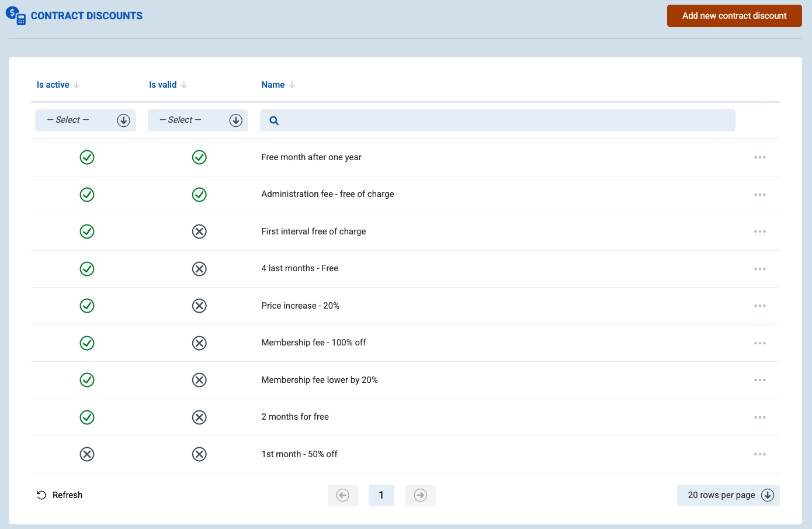Click Add new contract discount button
The image size is (812, 529).
[x=734, y=16]
